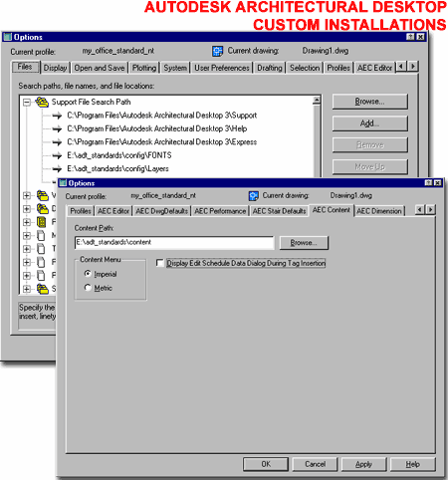
Task: Click help question button in back Options title bar
Action: (x=410, y=37)
